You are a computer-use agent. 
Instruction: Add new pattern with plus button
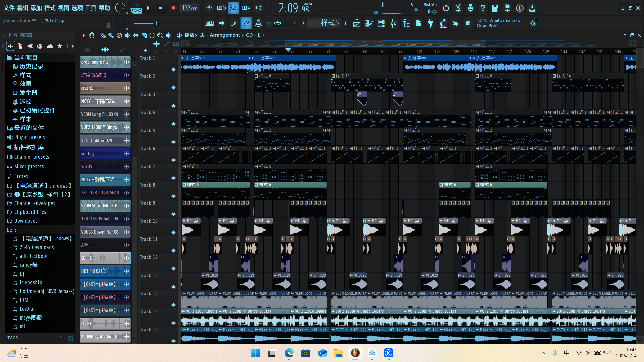(x=346, y=23)
